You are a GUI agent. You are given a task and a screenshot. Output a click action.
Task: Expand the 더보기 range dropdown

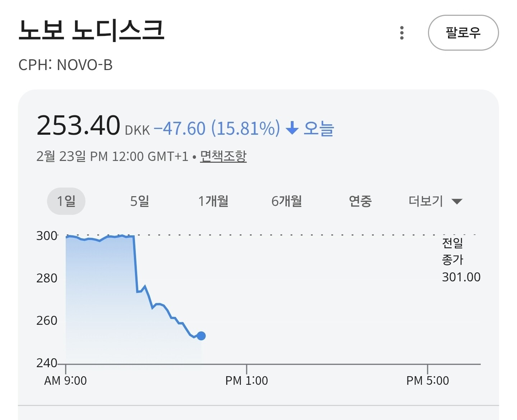[x=426, y=201]
